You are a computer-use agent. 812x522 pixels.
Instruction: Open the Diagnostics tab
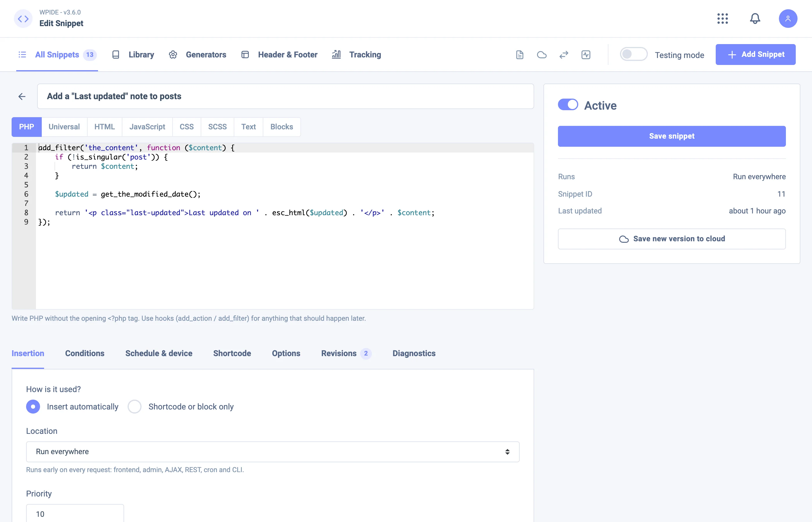point(414,353)
